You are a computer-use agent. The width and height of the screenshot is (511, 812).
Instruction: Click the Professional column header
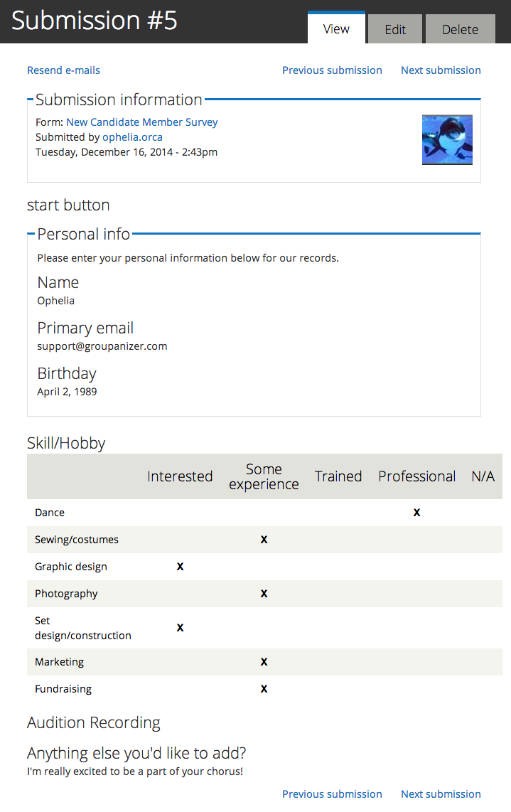click(416, 476)
